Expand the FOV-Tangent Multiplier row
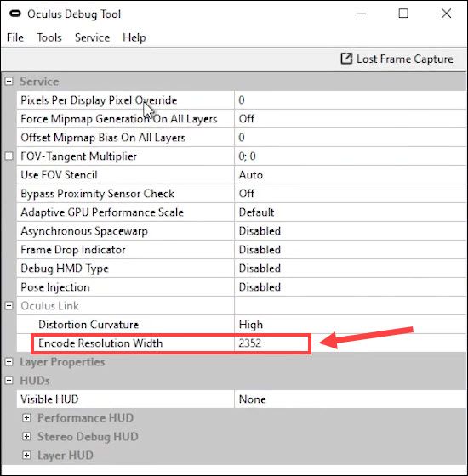 pyautogui.click(x=9, y=156)
